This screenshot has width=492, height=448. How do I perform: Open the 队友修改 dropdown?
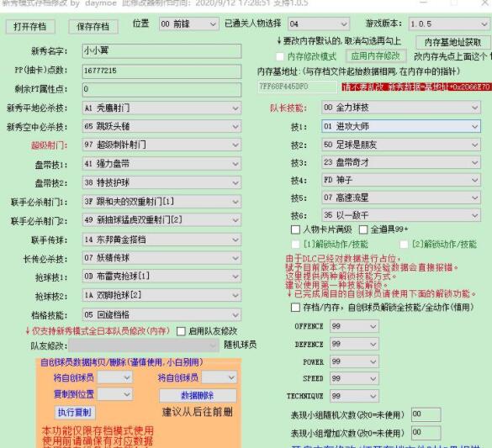[144, 345]
